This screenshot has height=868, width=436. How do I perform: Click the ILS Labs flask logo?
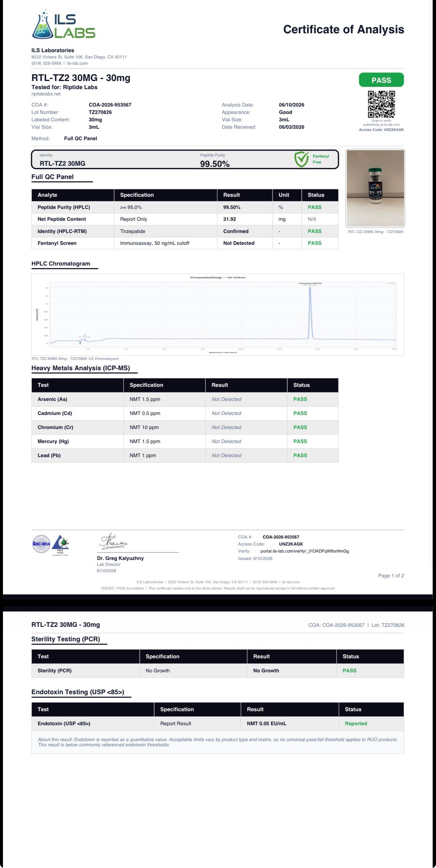pyautogui.click(x=64, y=25)
